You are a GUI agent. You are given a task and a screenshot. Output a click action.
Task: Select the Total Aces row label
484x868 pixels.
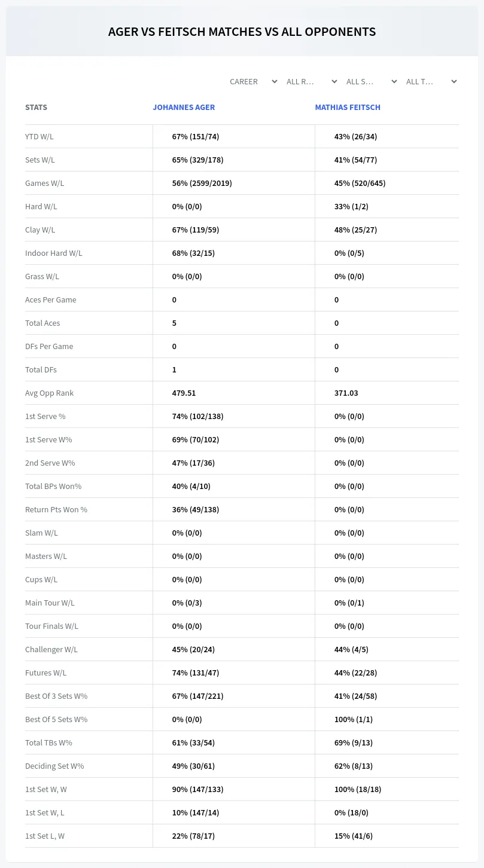[42, 323]
